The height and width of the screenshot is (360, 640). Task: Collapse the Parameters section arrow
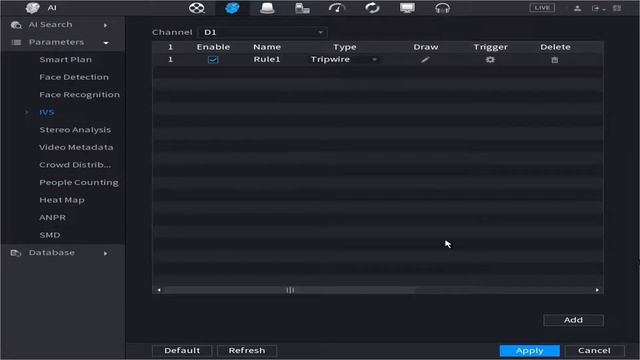point(106,43)
